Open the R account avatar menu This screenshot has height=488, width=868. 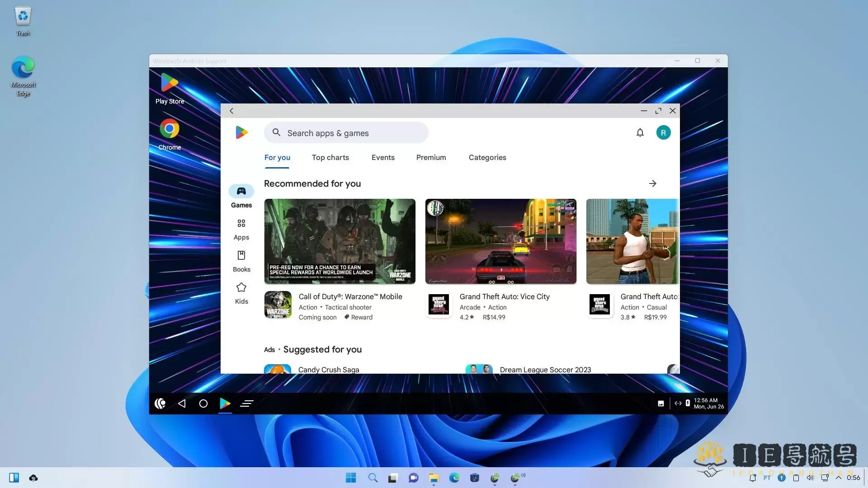[x=663, y=132]
